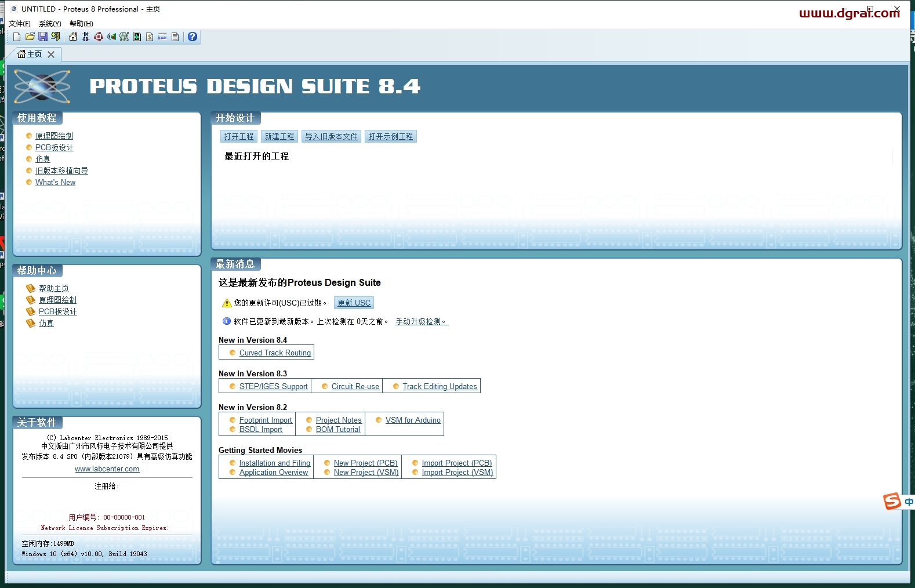The image size is (915, 588).
Task: Click the 手动升级检测 link
Action: pyautogui.click(x=422, y=321)
